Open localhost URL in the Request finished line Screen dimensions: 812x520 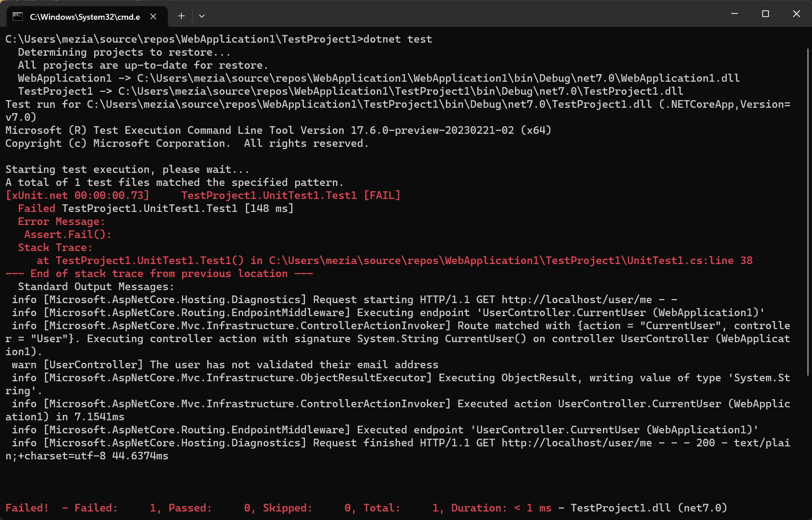coord(576,443)
